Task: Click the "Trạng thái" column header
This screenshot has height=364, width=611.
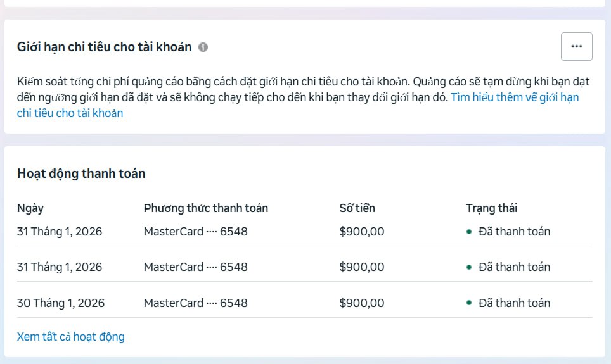Action: pos(492,208)
